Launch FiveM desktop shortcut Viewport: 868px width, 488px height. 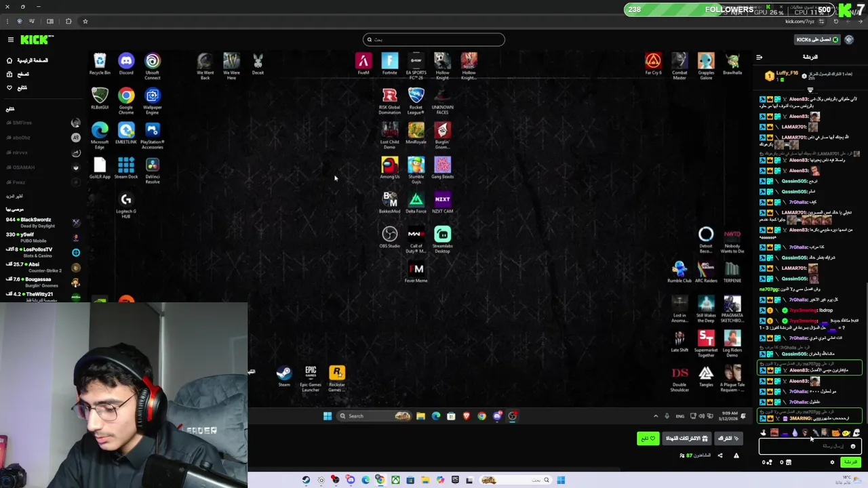click(x=363, y=64)
